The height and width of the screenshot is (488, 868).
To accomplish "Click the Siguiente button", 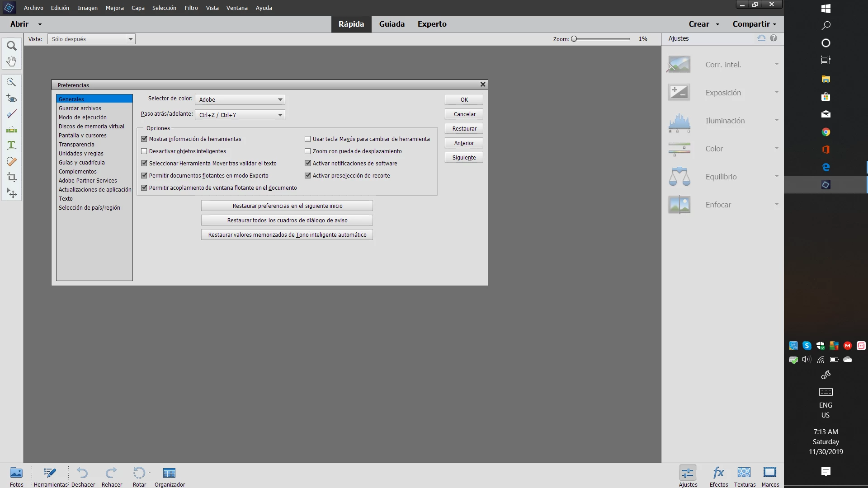I will (x=464, y=158).
